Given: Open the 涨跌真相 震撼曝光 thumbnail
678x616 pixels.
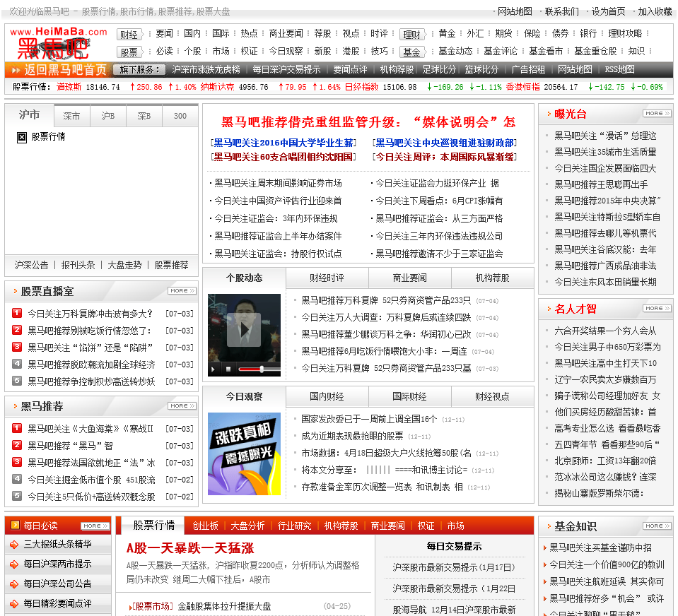Looking at the screenshot, I should pos(244,454).
